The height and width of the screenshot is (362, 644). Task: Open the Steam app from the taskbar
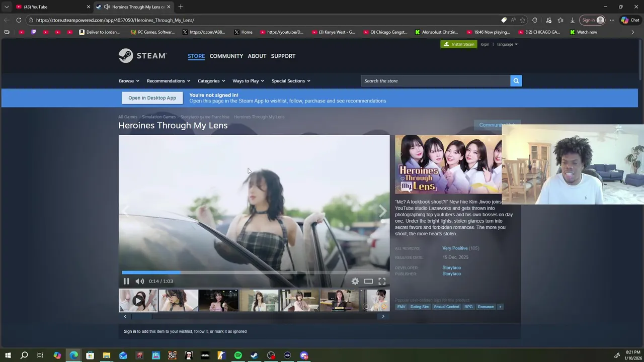[x=255, y=355]
